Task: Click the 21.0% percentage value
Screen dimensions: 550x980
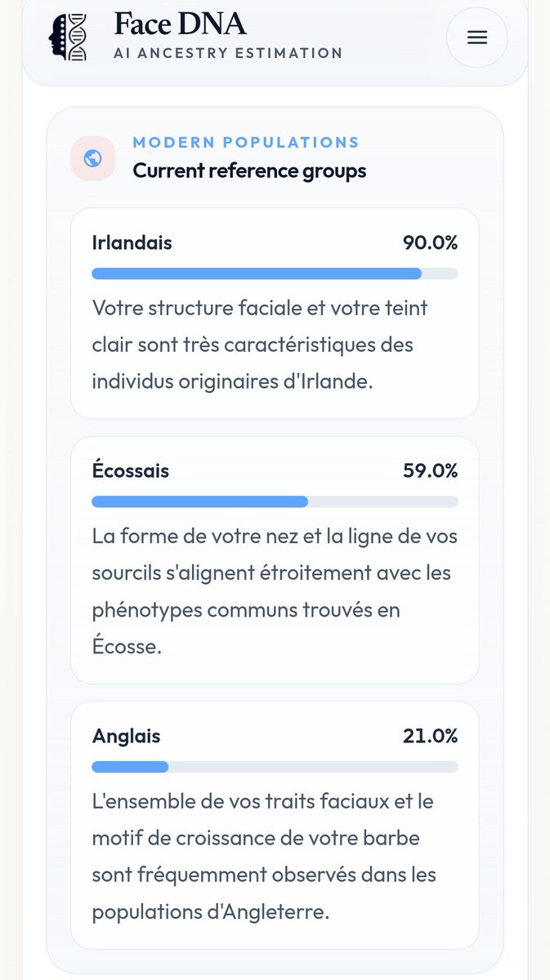Action: [430, 736]
